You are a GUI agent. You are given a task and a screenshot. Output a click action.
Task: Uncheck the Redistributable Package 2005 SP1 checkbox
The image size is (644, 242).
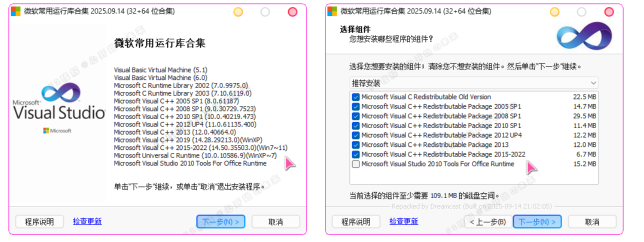[355, 106]
